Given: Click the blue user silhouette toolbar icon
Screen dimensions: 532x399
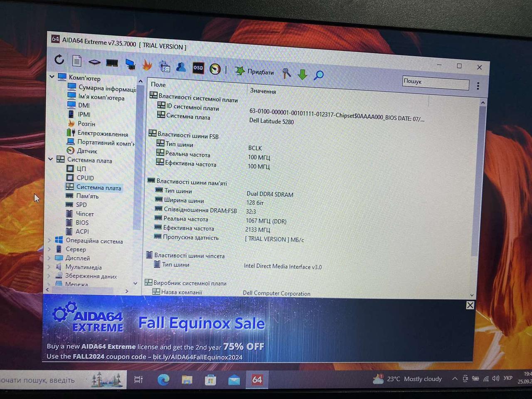Looking at the screenshot, I should (x=181, y=67).
